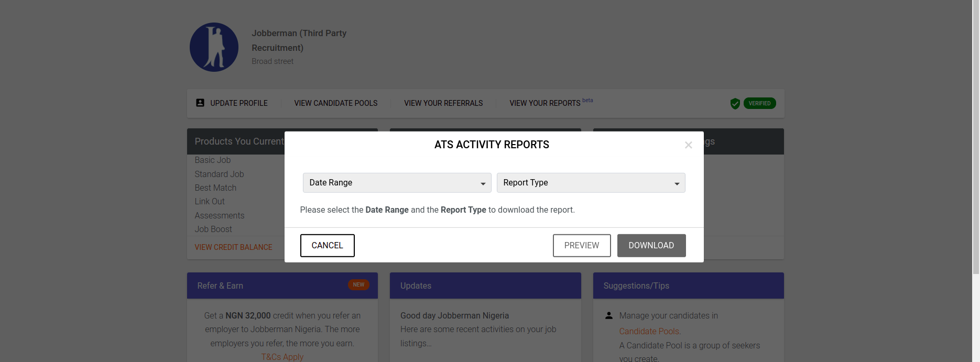Close the ATS Activity Reports dialog

(x=688, y=145)
